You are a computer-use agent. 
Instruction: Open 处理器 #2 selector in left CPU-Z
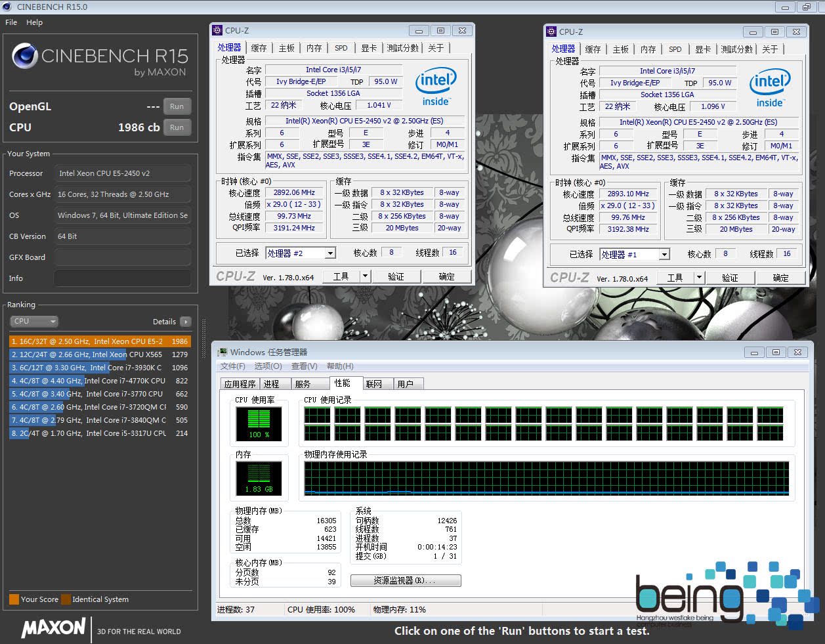(301, 253)
